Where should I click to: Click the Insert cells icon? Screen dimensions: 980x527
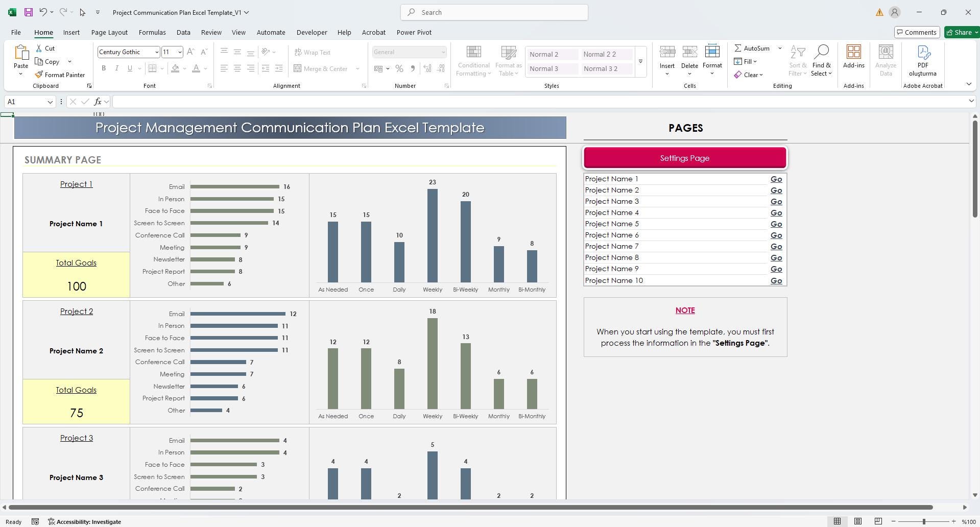[667, 52]
